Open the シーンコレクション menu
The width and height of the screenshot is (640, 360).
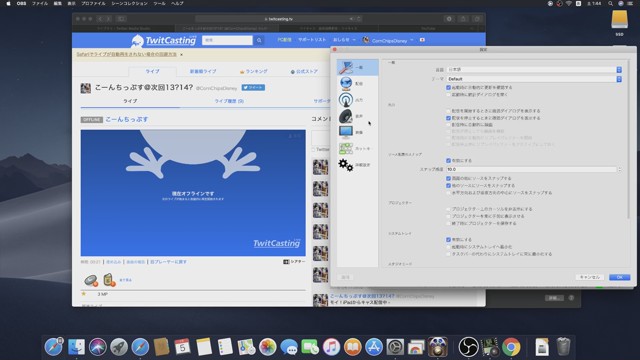[129, 3]
